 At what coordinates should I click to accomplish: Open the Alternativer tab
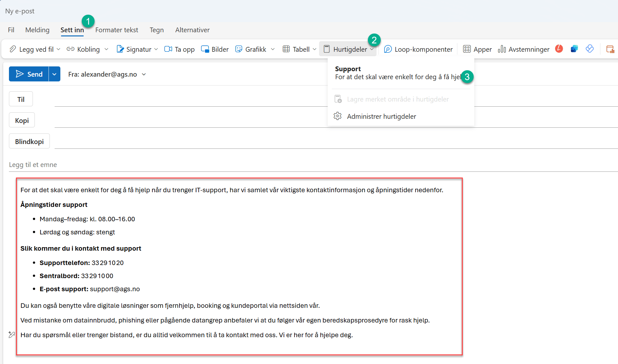[192, 30]
